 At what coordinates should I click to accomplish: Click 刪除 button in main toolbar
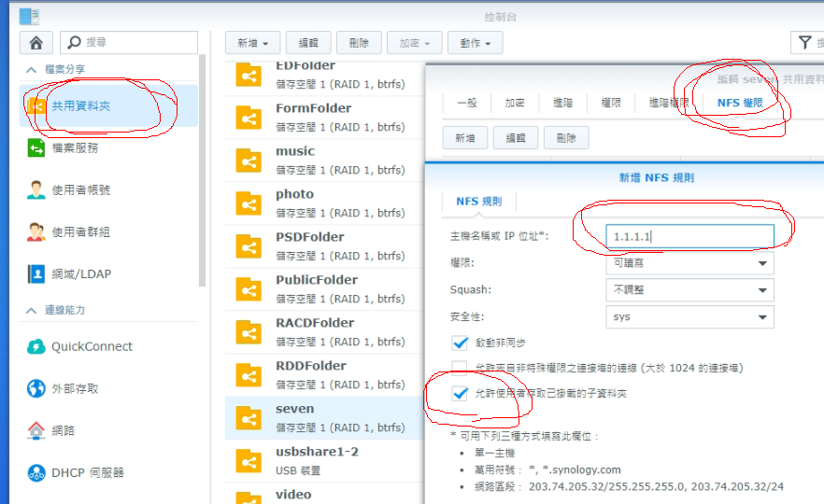pyautogui.click(x=359, y=43)
